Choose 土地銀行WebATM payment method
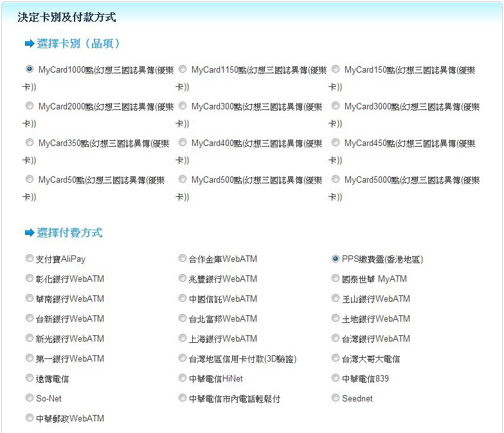Screen dimensions: 504x433 click(x=336, y=318)
